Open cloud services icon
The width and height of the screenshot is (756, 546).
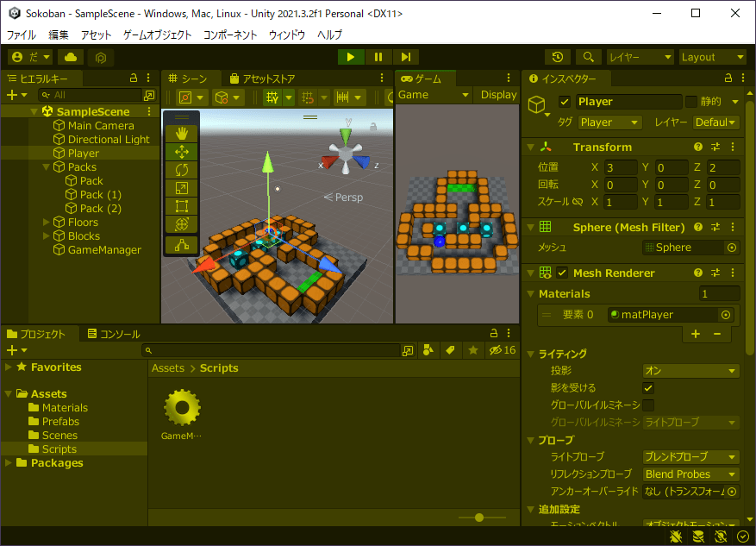click(71, 57)
